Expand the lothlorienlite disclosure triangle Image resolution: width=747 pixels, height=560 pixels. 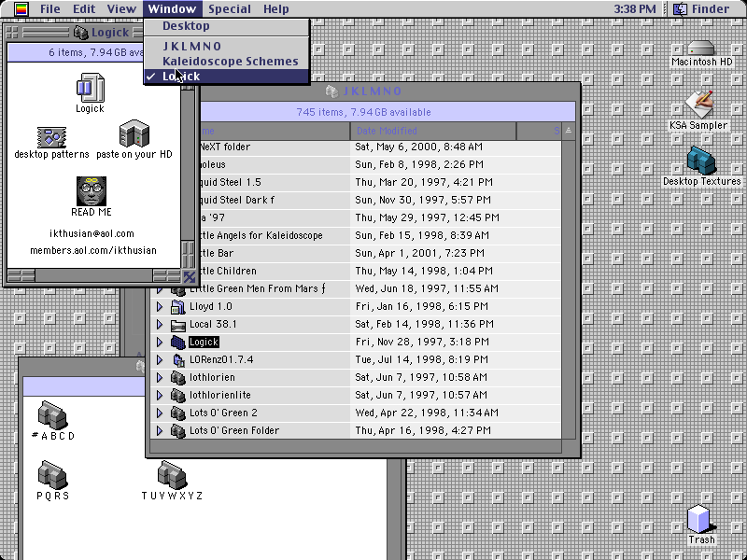(160, 396)
